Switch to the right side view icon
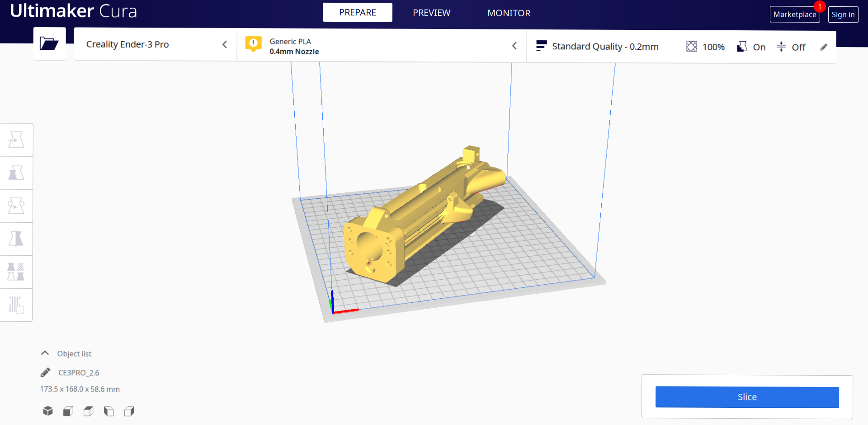This screenshot has width=868, height=425. click(x=129, y=411)
